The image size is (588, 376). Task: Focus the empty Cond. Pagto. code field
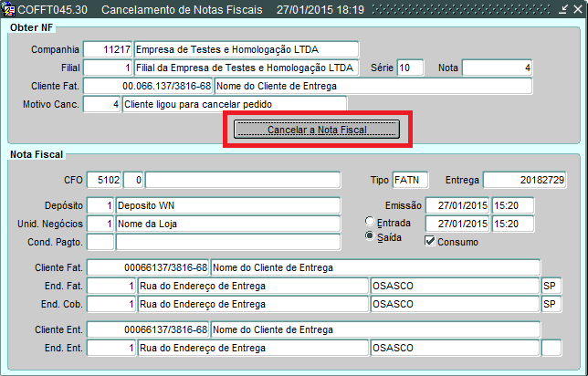point(100,242)
